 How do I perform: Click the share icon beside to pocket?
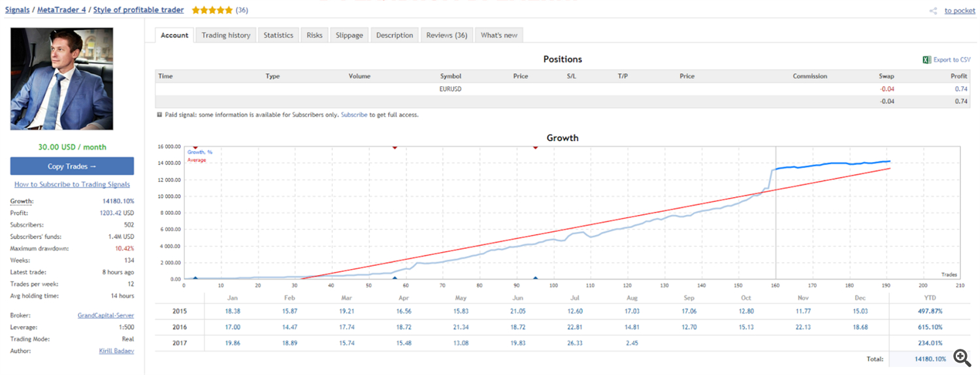click(x=933, y=10)
